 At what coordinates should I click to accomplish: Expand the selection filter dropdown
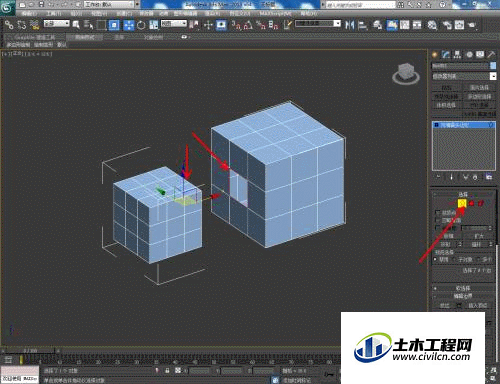pyautogui.click(x=57, y=24)
